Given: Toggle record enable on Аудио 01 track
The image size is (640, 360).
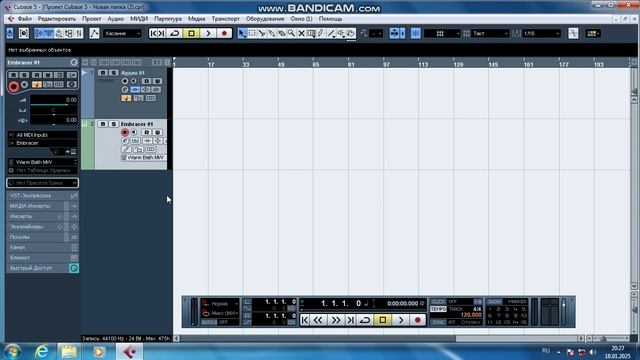Looking at the screenshot, I should [x=124, y=81].
